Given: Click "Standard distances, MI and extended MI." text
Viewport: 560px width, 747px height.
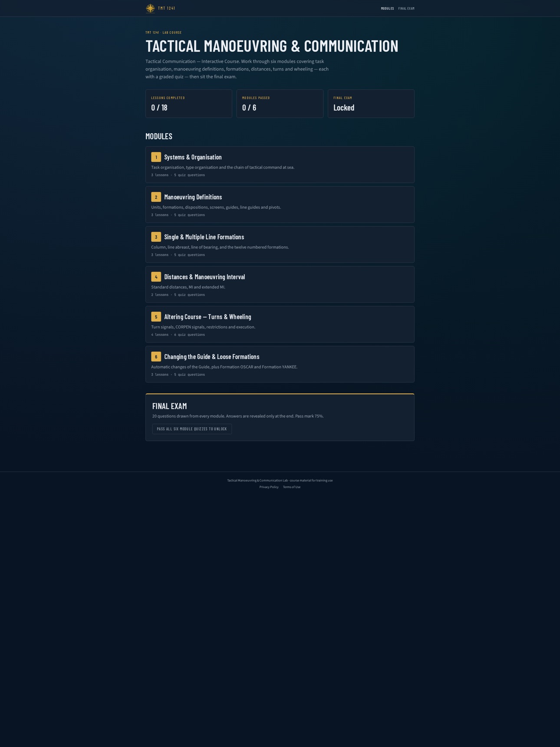Looking at the screenshot, I should [x=188, y=287].
